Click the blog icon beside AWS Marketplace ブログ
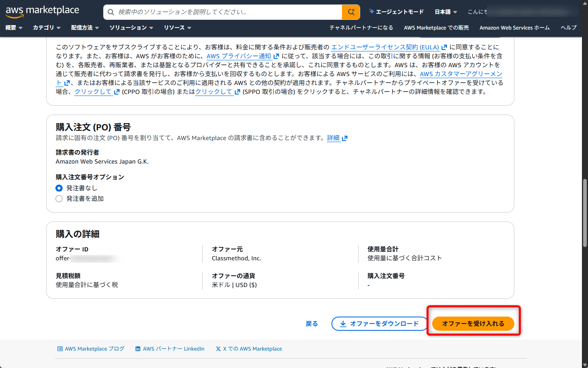588x368 pixels. (60, 349)
